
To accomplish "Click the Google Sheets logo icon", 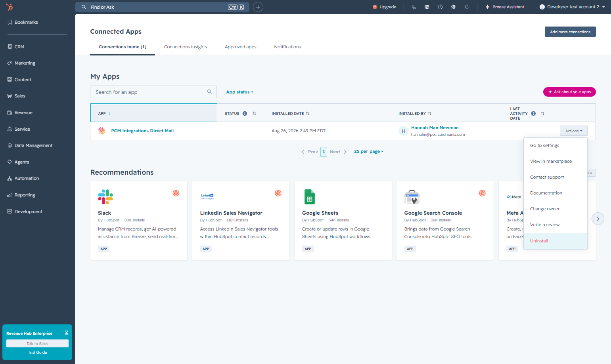I will 310,197.
